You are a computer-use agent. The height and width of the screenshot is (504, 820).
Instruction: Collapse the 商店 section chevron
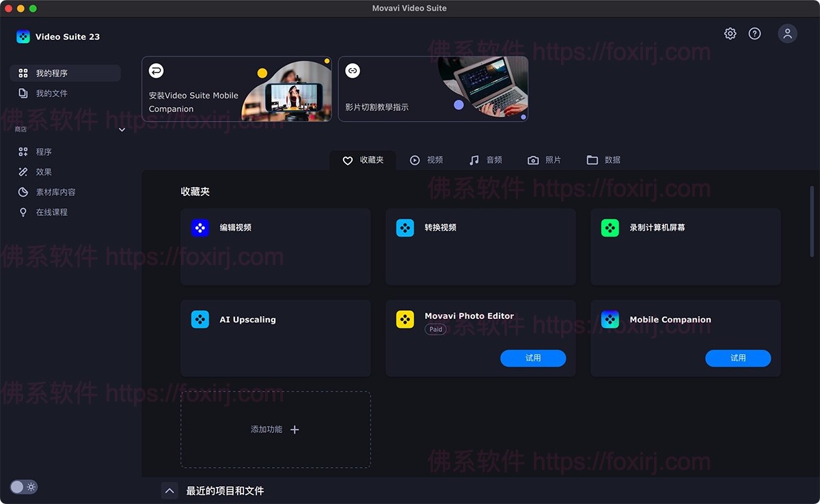pyautogui.click(x=122, y=129)
